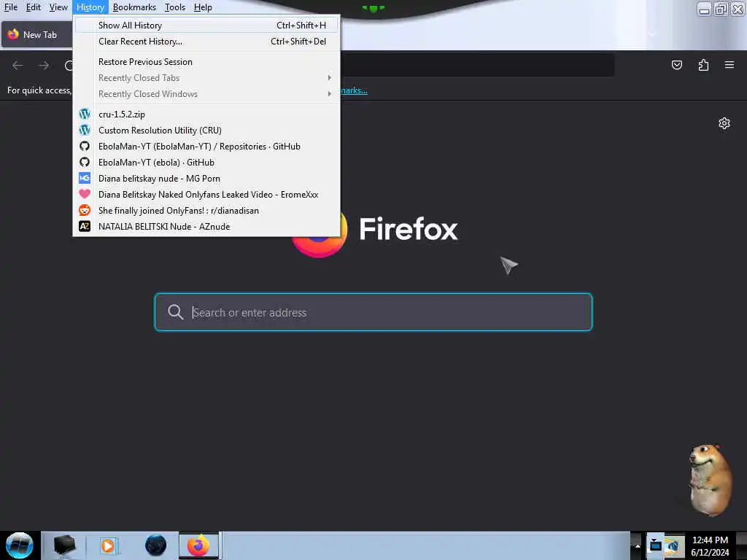Select the New Tab tab
Viewport: 747px width, 560px height.
[36, 35]
